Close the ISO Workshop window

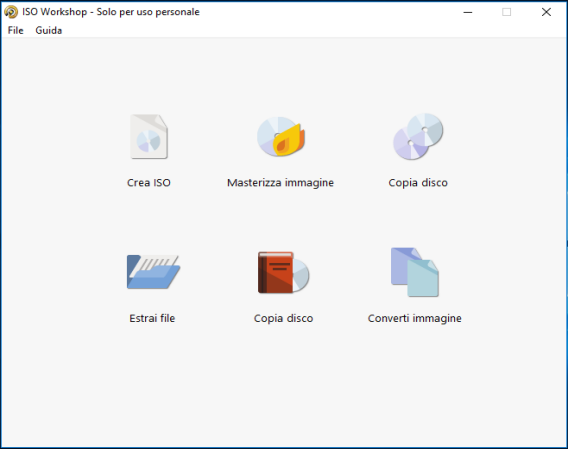pyautogui.click(x=546, y=12)
